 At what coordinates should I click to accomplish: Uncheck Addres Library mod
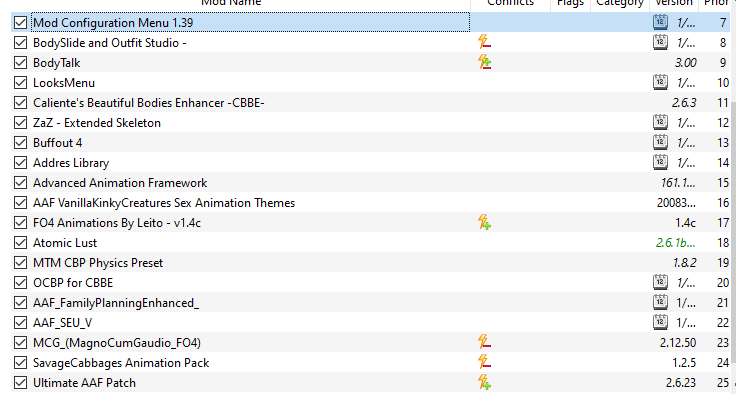click(20, 162)
